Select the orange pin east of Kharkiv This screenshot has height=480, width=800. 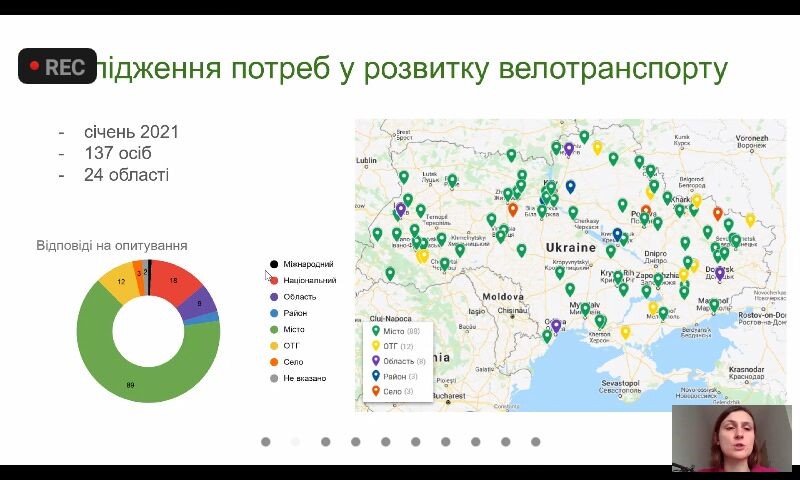[x=718, y=214]
